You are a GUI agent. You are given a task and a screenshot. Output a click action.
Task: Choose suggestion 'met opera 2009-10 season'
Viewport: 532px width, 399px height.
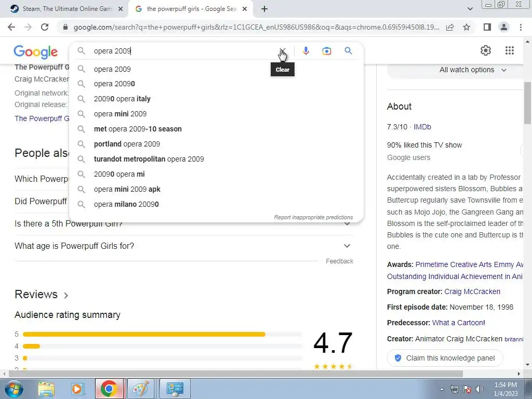point(216,129)
